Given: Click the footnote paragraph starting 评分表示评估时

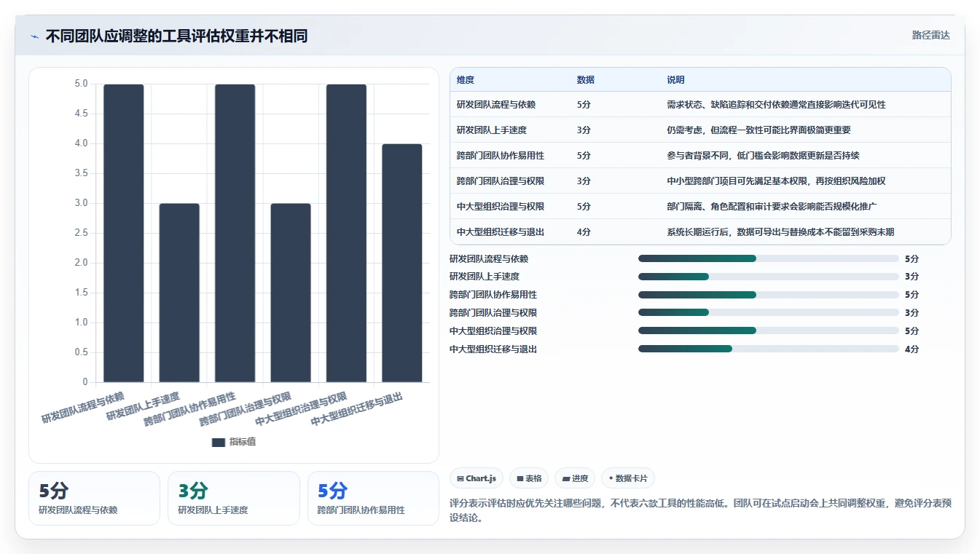Looking at the screenshot, I should click(700, 511).
